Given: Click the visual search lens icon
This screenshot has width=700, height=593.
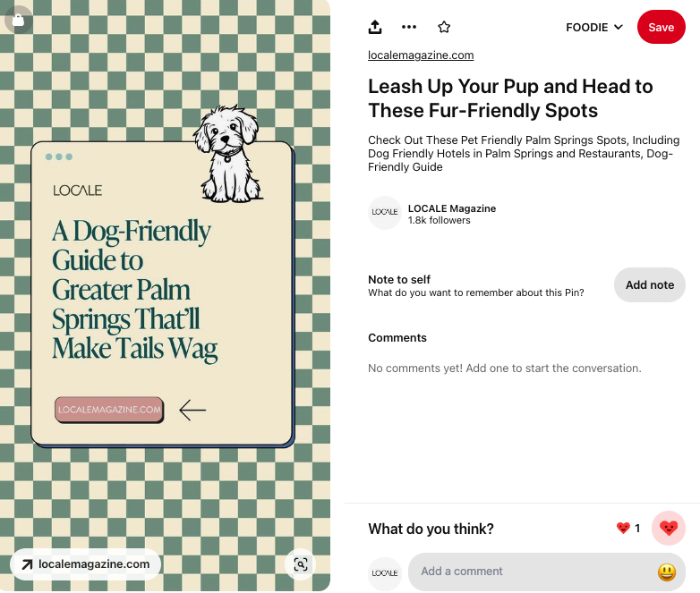Looking at the screenshot, I should 301,564.
